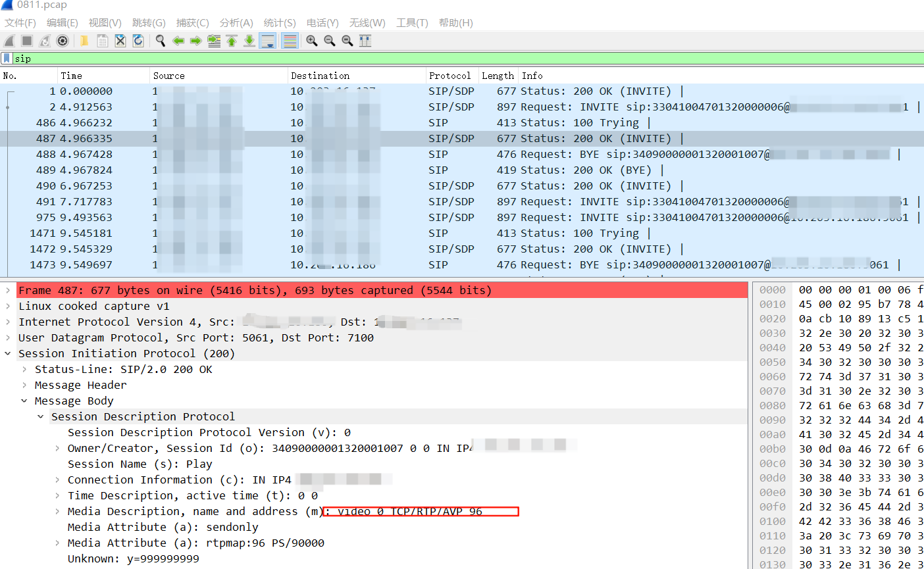This screenshot has width=924, height=569.
Task: Open the 帮助(H) menu
Action: 455,23
